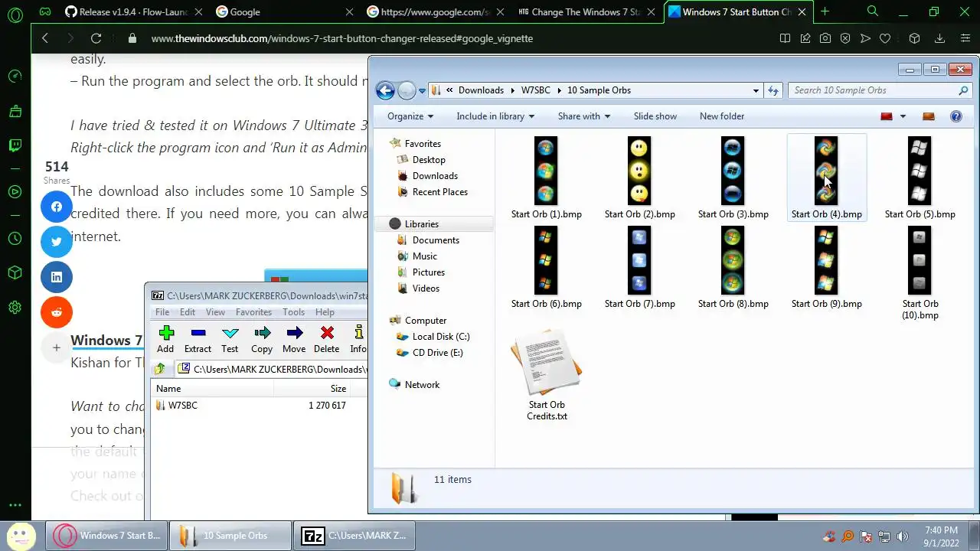Screen dimensions: 980x551
Task: Open the Organize dropdown in Explorer
Action: coord(410,116)
